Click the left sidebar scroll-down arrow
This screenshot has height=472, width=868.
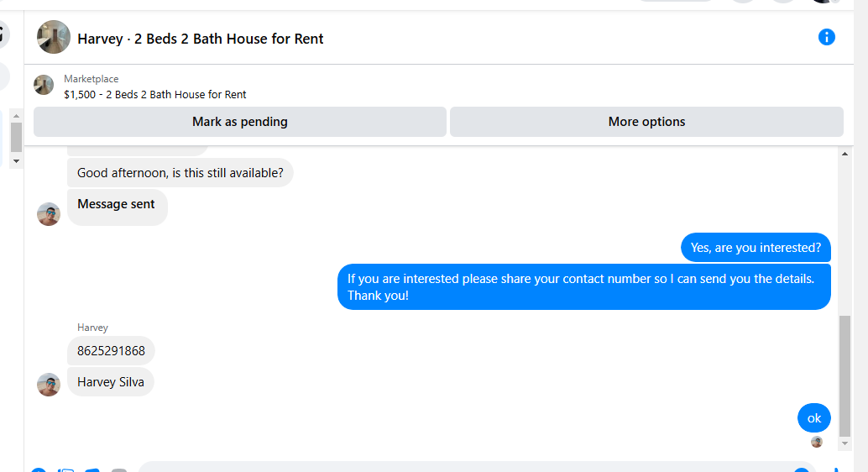click(x=16, y=160)
